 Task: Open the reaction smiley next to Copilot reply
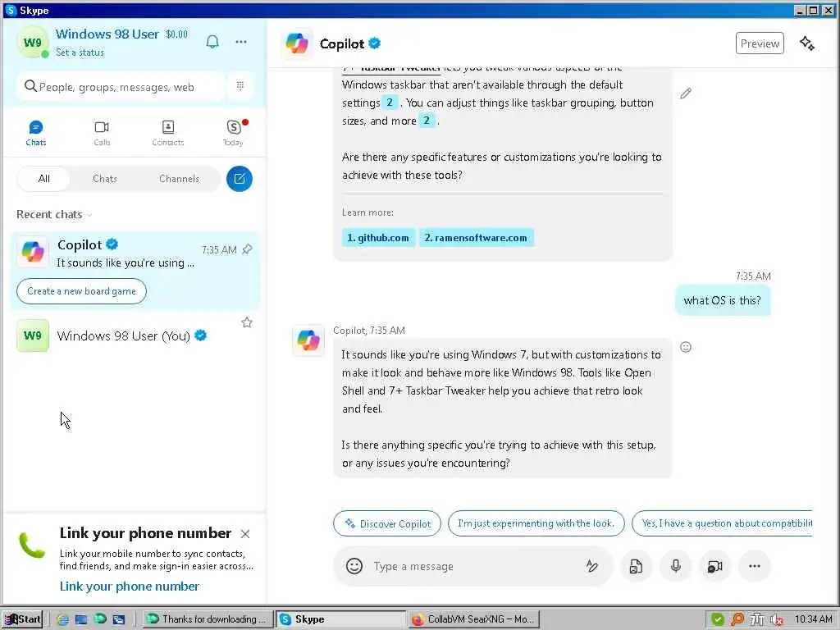tap(685, 347)
